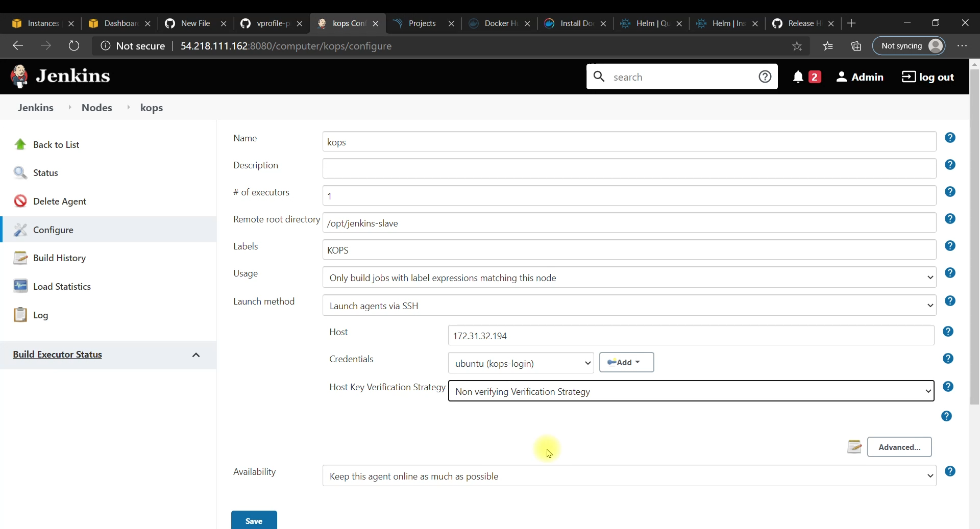Open the browser Collections icon

click(856, 46)
